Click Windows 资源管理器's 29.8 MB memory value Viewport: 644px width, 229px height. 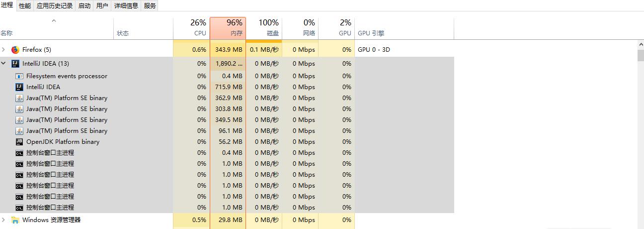(x=232, y=220)
